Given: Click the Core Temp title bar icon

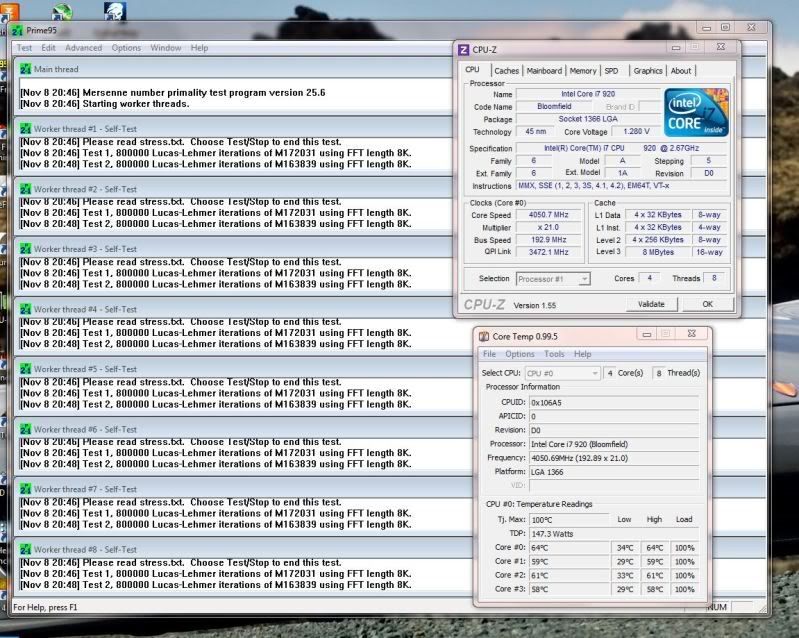Looking at the screenshot, I should click(x=484, y=336).
